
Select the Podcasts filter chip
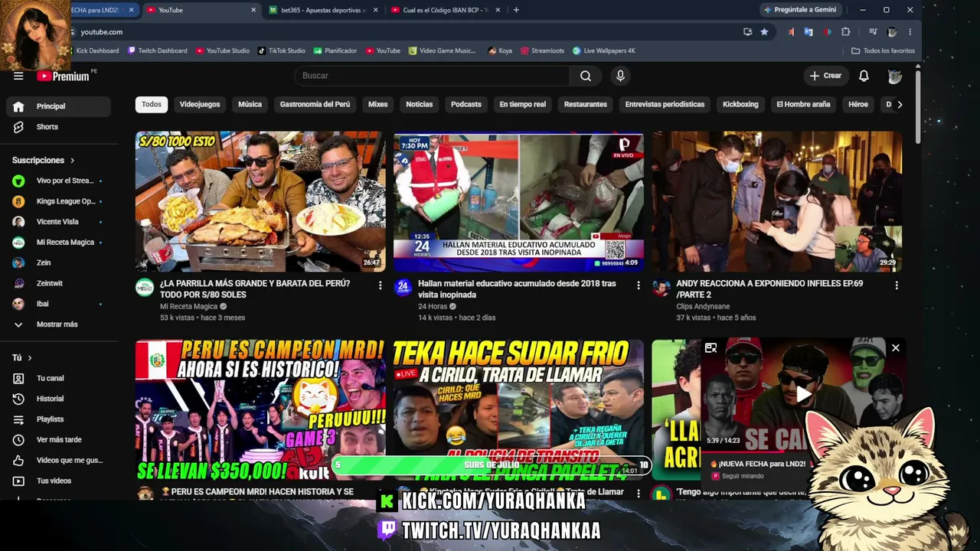click(466, 105)
